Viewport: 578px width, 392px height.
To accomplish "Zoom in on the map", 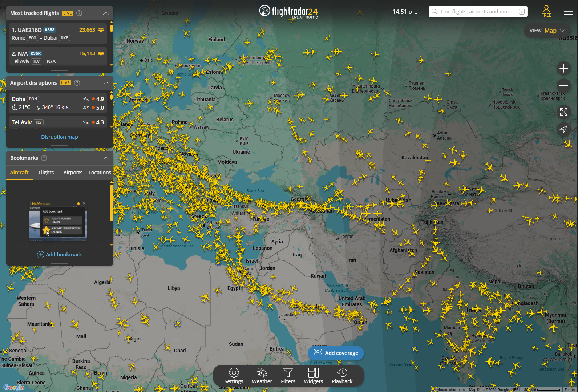I will coord(564,68).
